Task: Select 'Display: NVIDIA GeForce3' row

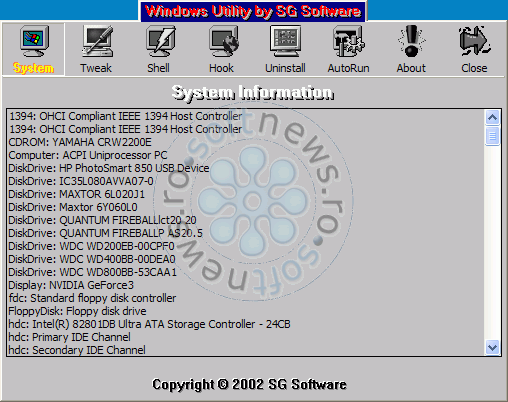Action: [x=245, y=285]
